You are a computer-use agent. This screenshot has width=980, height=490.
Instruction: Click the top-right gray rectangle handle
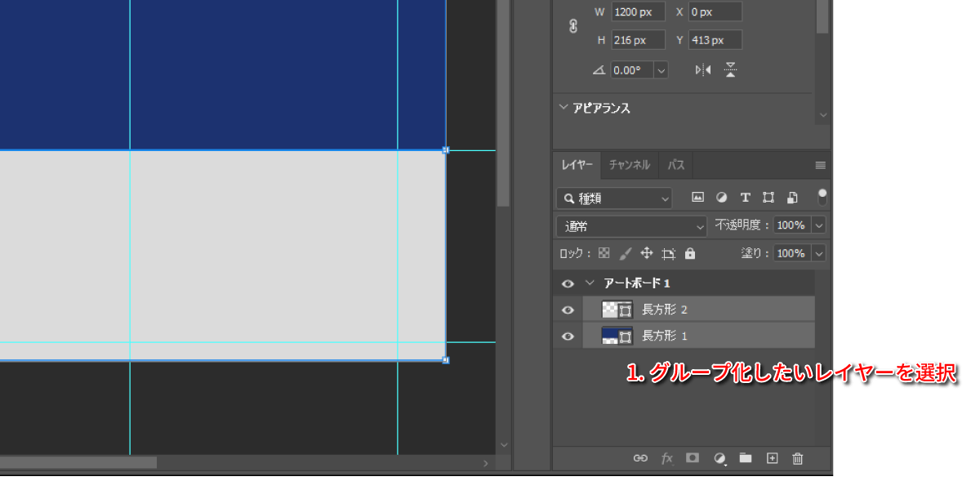click(x=446, y=150)
